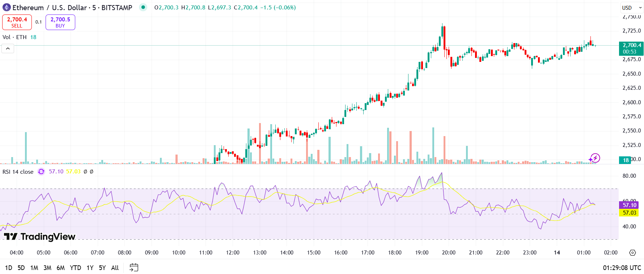
Task: Click the RSI indicator refresh icon
Action: click(41, 172)
